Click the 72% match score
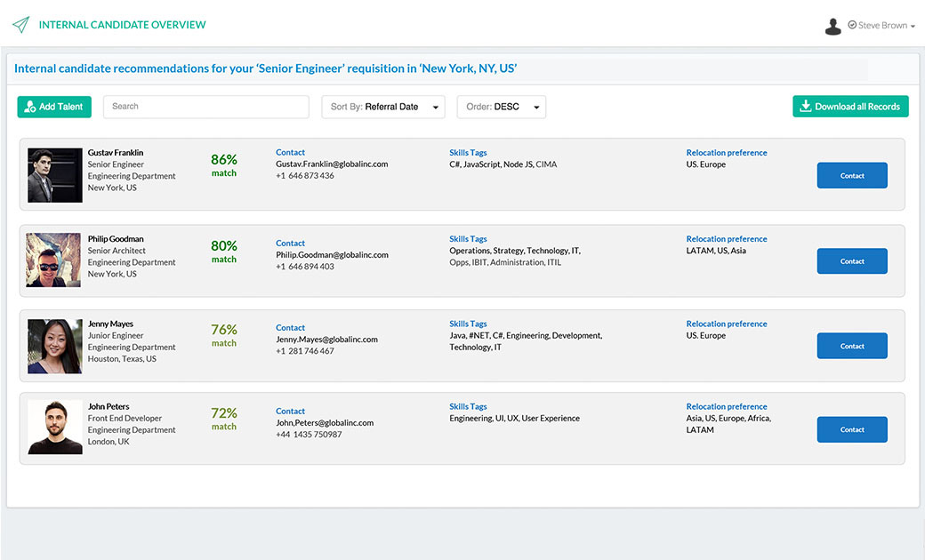Viewport: 925px width, 560px height. click(x=224, y=419)
